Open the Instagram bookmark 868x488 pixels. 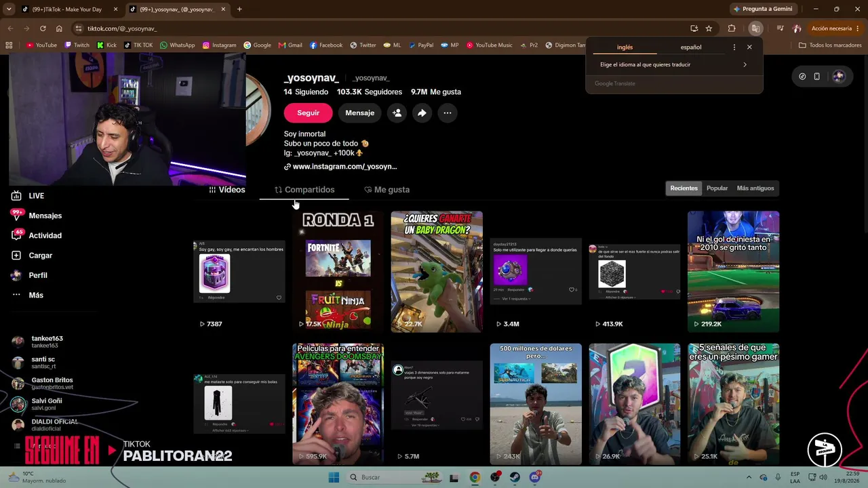coord(219,45)
